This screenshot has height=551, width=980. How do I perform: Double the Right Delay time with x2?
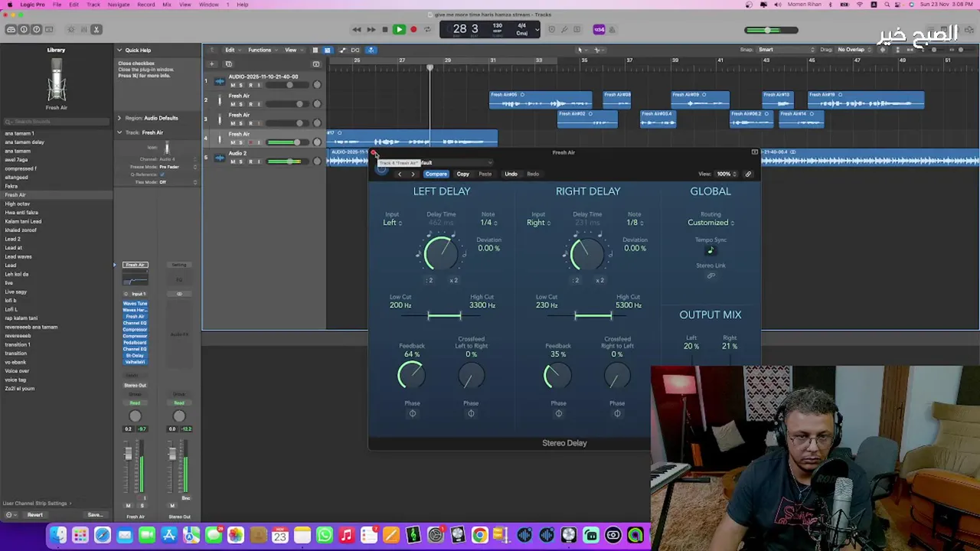coord(600,280)
